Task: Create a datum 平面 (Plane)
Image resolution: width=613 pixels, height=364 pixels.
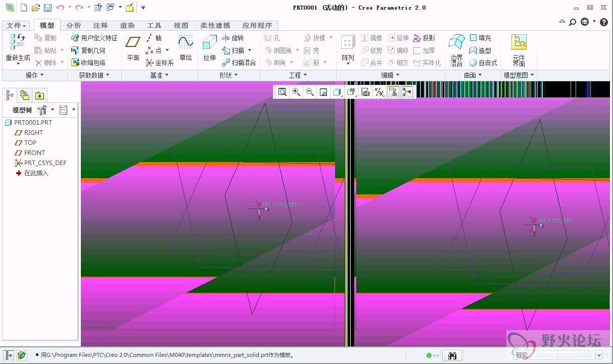Action: click(133, 49)
